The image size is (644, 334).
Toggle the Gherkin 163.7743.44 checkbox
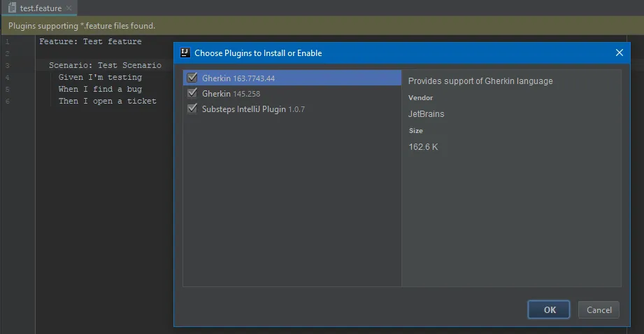[x=192, y=77]
